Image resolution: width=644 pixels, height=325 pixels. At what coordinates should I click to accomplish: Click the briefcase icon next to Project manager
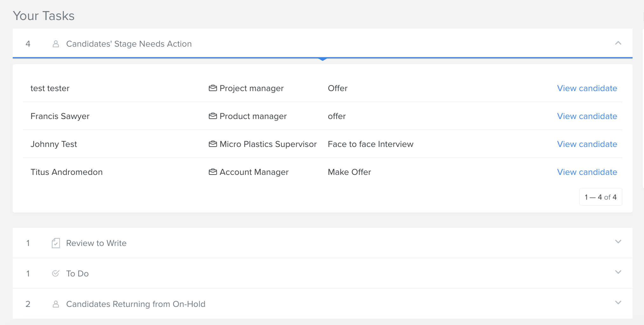[x=213, y=88]
